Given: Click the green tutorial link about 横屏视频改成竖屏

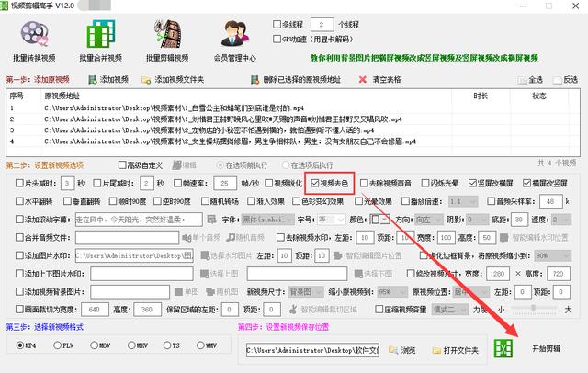Looking at the screenshot, I should pos(424,58).
